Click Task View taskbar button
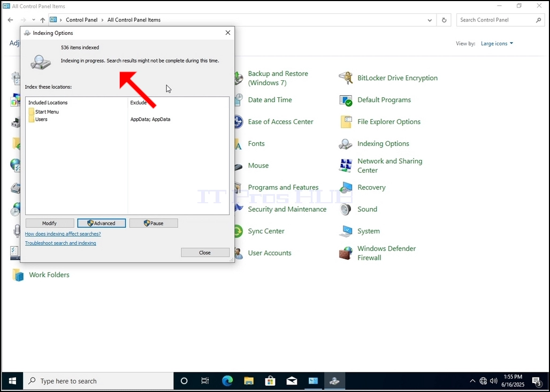 click(x=205, y=381)
